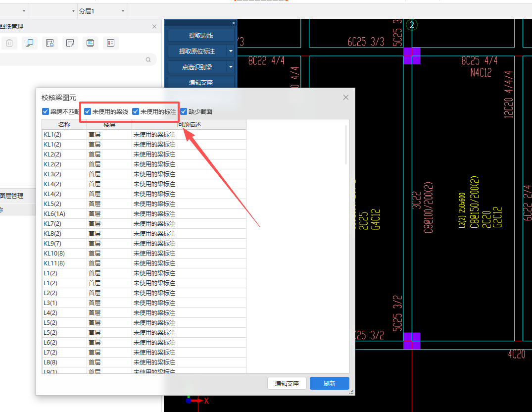Expand the arrow beside 提取原位标注
This screenshot has height=412, width=532.
click(230, 51)
